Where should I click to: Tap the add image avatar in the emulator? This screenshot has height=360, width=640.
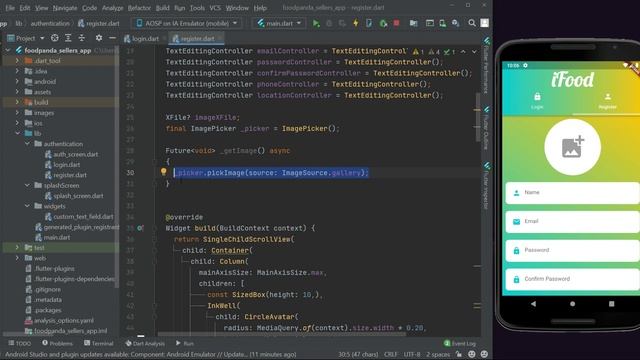pos(572,147)
